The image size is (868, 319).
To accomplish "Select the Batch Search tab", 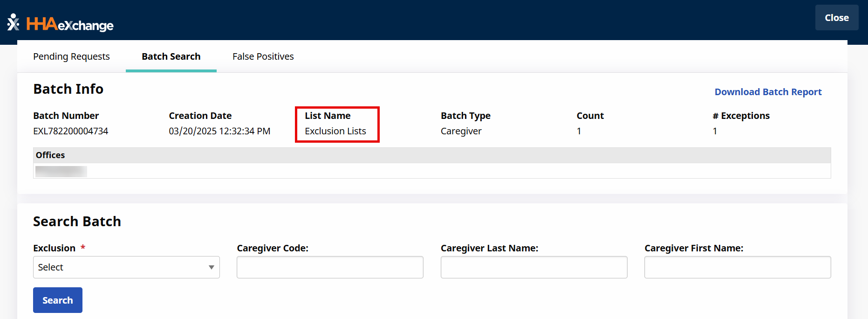I will pos(171,56).
